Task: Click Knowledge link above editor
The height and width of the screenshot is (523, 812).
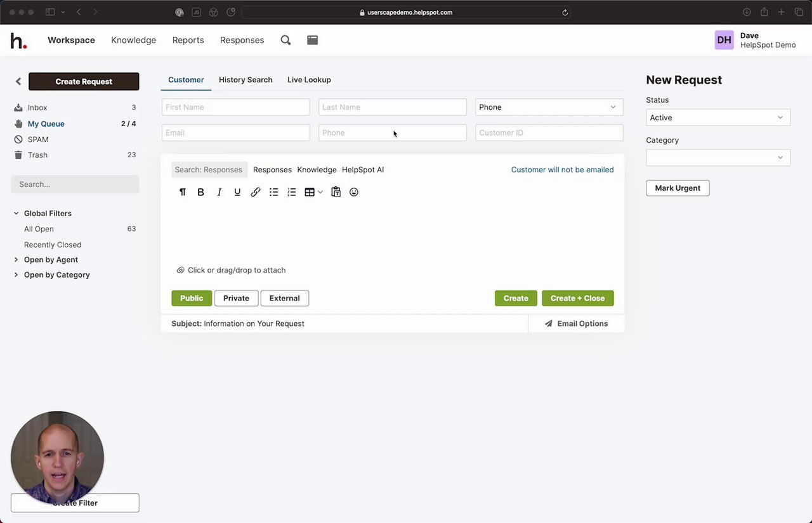Action: [x=317, y=170]
